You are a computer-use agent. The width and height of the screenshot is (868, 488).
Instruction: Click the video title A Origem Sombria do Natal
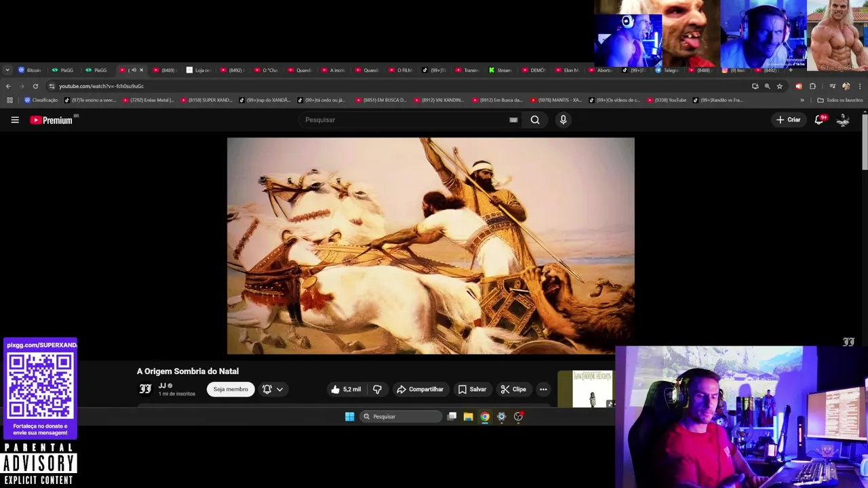tap(188, 371)
